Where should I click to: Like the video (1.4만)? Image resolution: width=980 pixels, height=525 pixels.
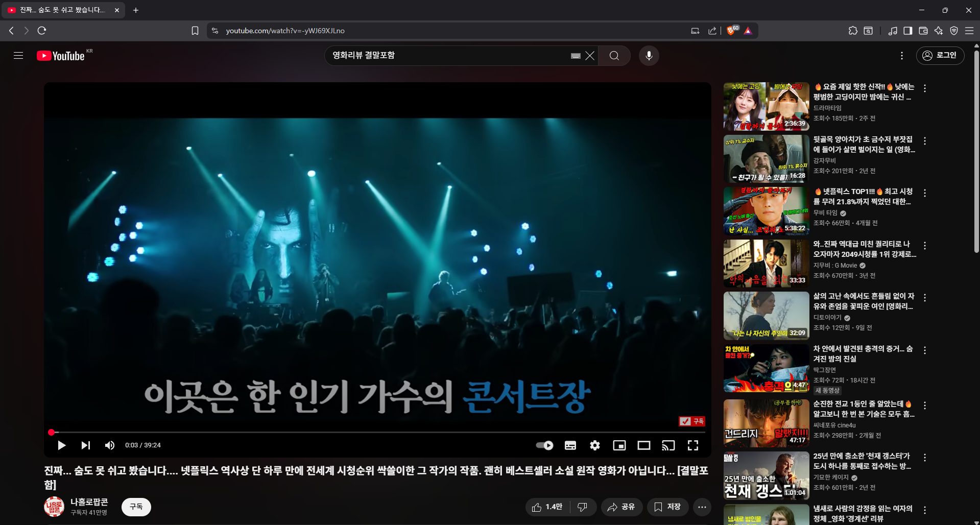547,507
